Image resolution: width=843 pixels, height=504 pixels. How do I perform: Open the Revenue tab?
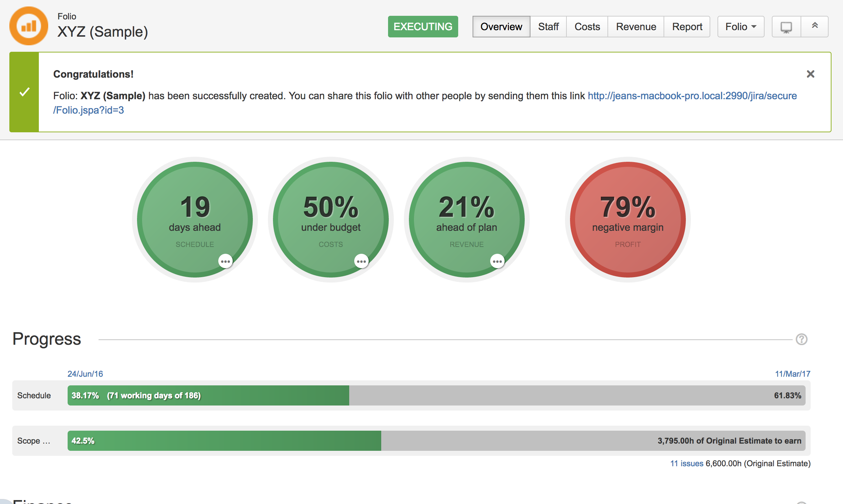[x=636, y=27]
